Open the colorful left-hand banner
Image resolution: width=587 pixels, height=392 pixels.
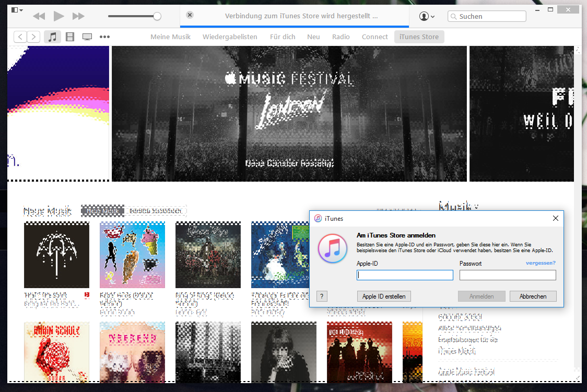pyautogui.click(x=58, y=114)
